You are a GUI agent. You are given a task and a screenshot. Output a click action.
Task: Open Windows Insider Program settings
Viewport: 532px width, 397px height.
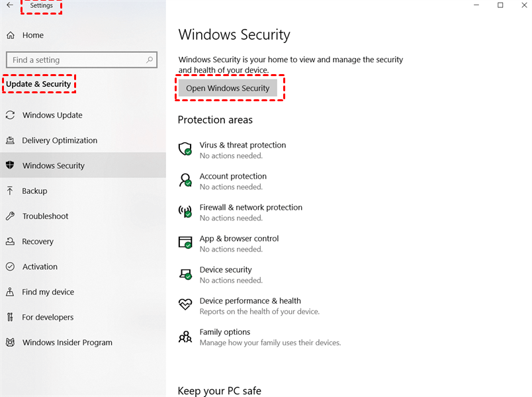click(x=67, y=343)
